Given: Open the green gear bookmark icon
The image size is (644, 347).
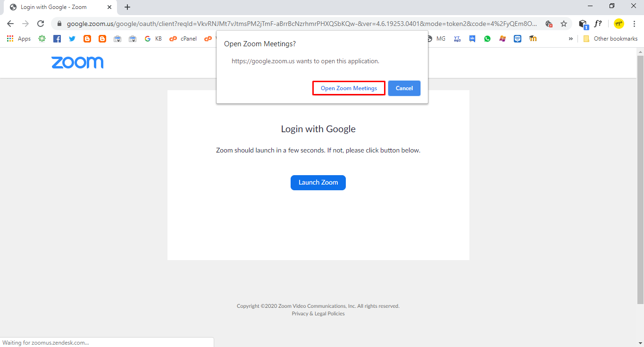Looking at the screenshot, I should [42, 39].
